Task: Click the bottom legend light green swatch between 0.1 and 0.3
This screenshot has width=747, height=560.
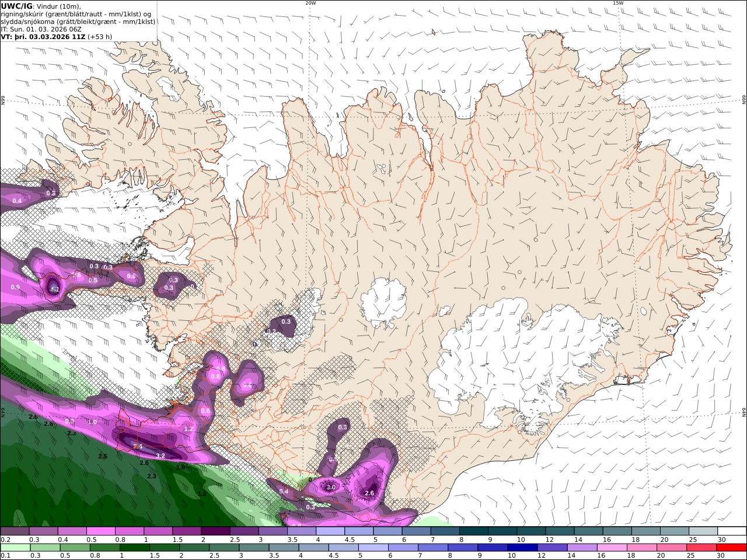Action: click(x=15, y=548)
